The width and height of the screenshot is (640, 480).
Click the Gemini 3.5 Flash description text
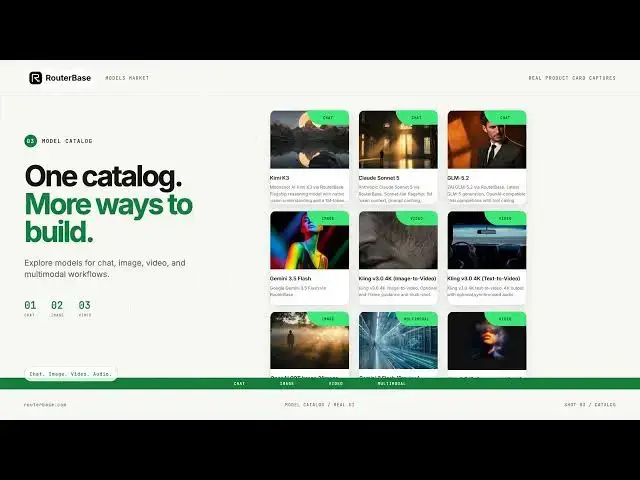tap(298, 291)
